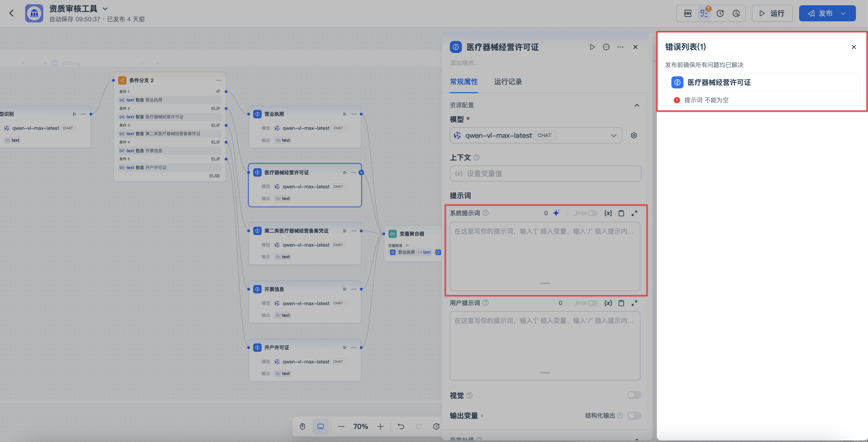Click the ENV environment variables icon
Screen dimensions: 868x442
688,14
